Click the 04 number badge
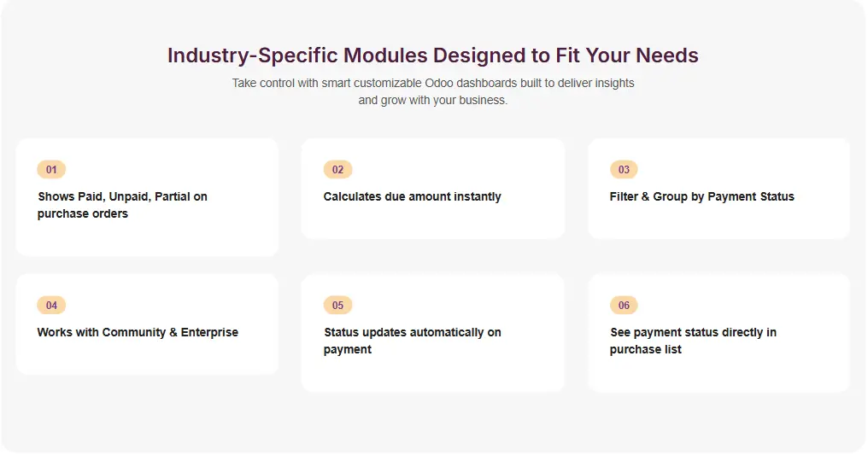Viewport: 868px width, 461px height. coord(51,306)
